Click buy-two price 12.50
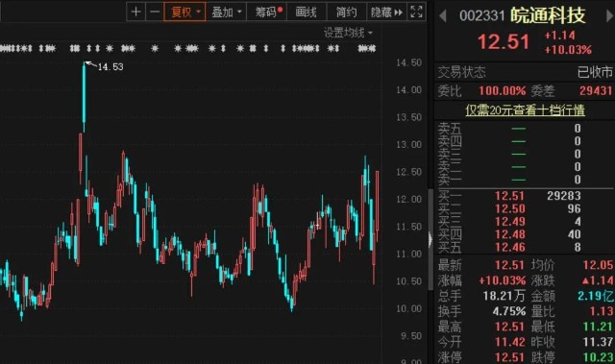This screenshot has height=364, width=615. (x=509, y=208)
